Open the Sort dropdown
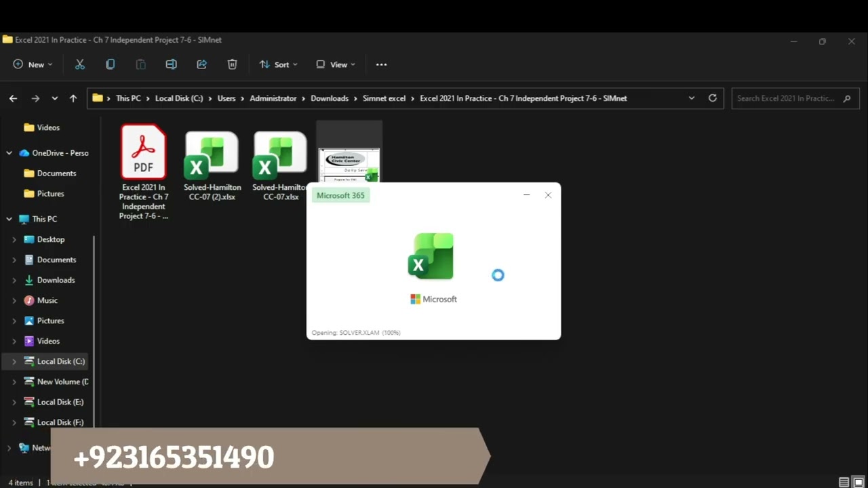868x488 pixels. click(x=278, y=64)
